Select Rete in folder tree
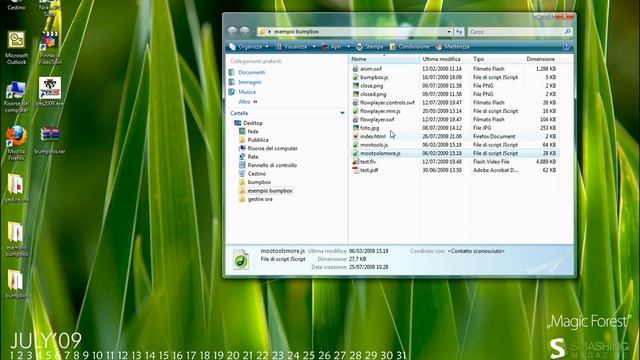The image size is (640, 360). 253,157
